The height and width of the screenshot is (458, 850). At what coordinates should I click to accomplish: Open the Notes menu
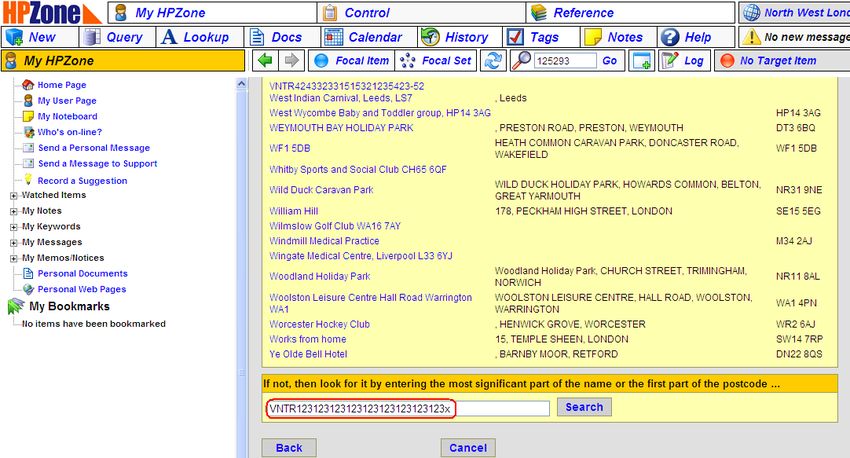point(619,37)
